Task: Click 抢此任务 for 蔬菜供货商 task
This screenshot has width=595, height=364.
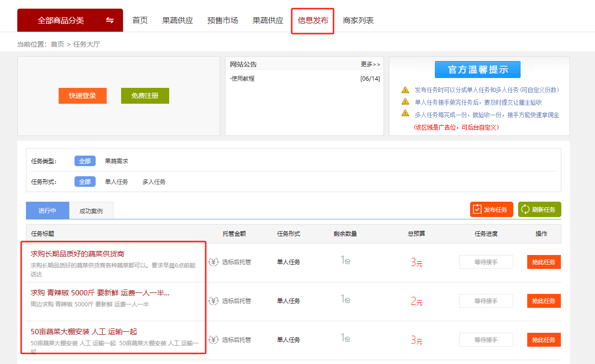Action: (x=544, y=262)
